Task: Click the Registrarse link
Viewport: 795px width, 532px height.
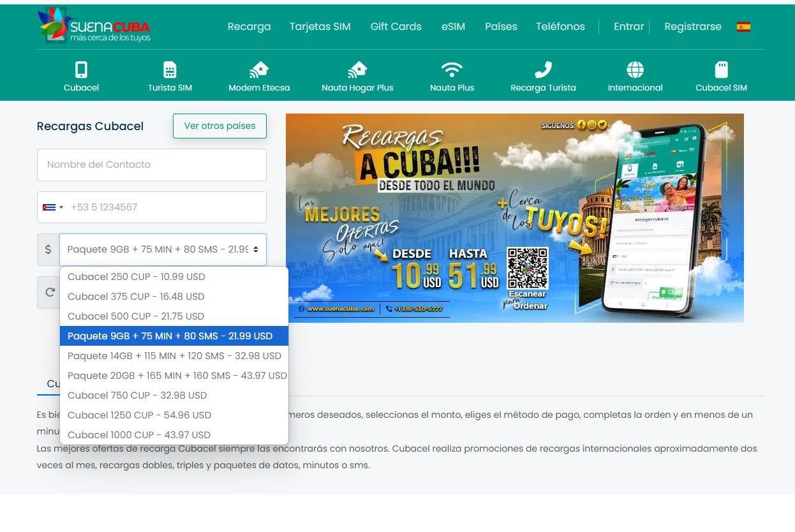Action: [x=692, y=27]
